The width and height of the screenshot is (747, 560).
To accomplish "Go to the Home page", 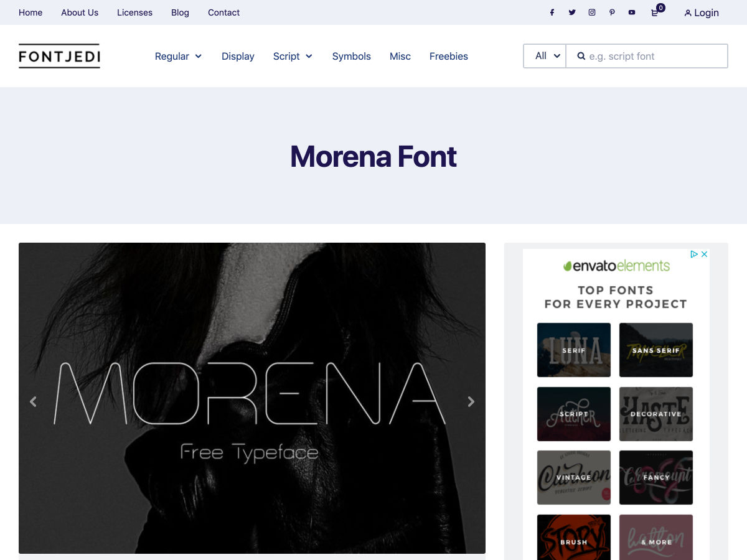I will coord(31,12).
